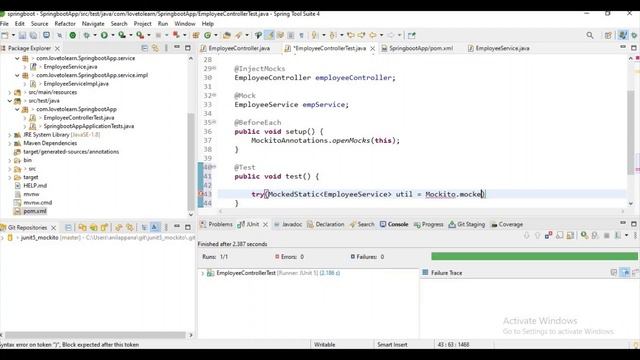Open the Console view tab
Viewport: 640px width, 360px height.
click(x=394, y=224)
